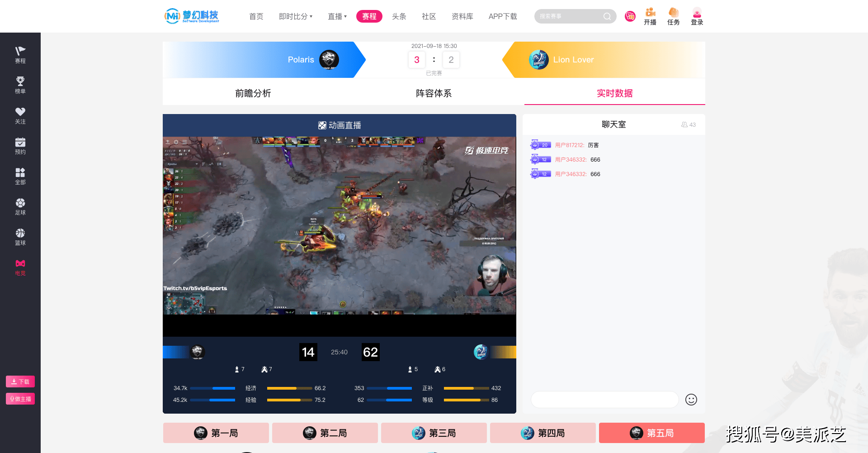This screenshot has width=868, height=453.
Task: Click user 用户817212 in chat
Action: tap(570, 145)
